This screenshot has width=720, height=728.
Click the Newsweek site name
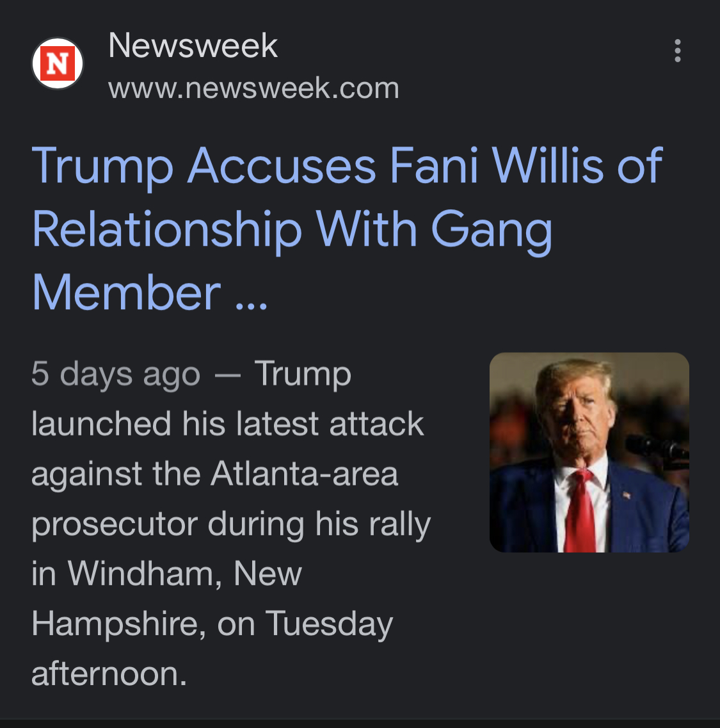(x=193, y=45)
